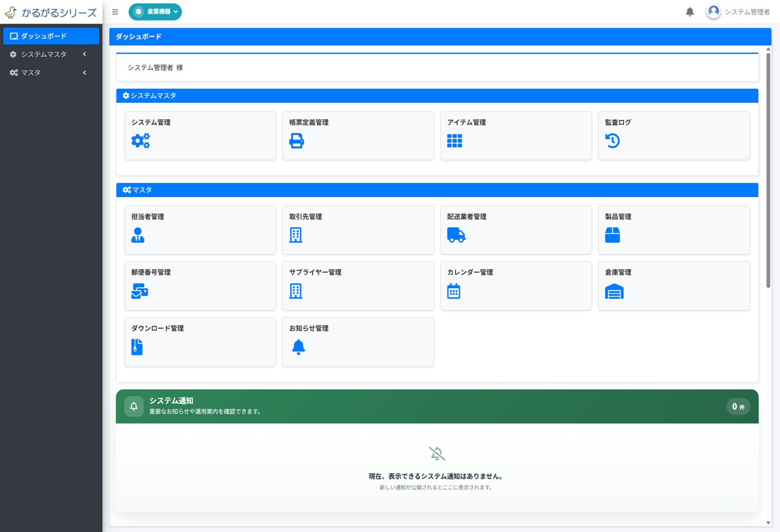
Task: Open the カレンダー管理 calendar icon
Action: [454, 291]
